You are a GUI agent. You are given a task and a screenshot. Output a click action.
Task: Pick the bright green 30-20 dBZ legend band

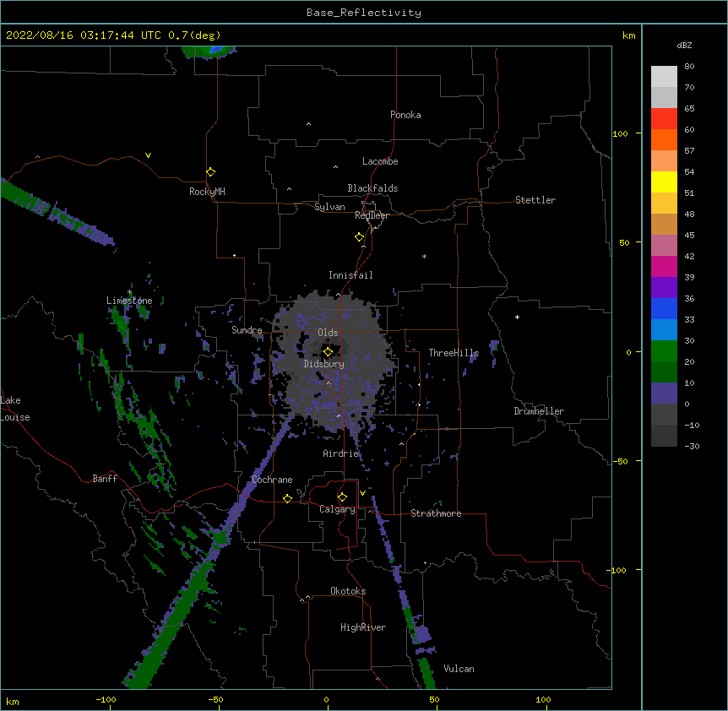[x=664, y=351]
